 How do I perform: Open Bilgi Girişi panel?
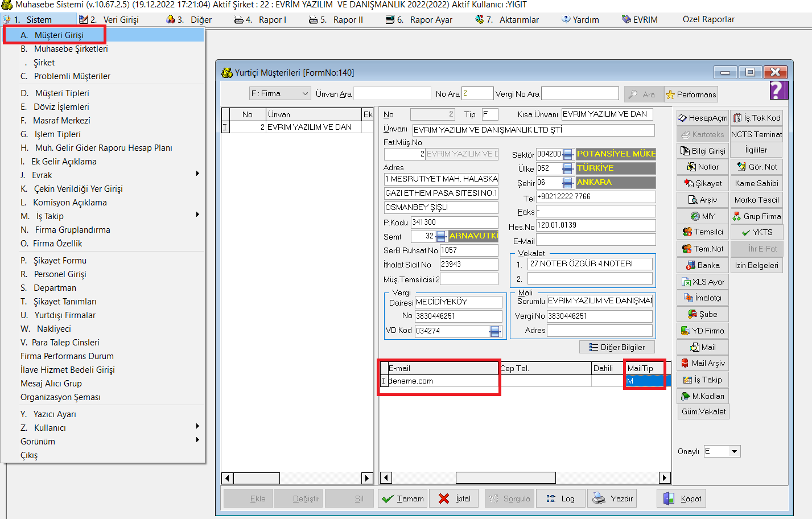coord(703,151)
